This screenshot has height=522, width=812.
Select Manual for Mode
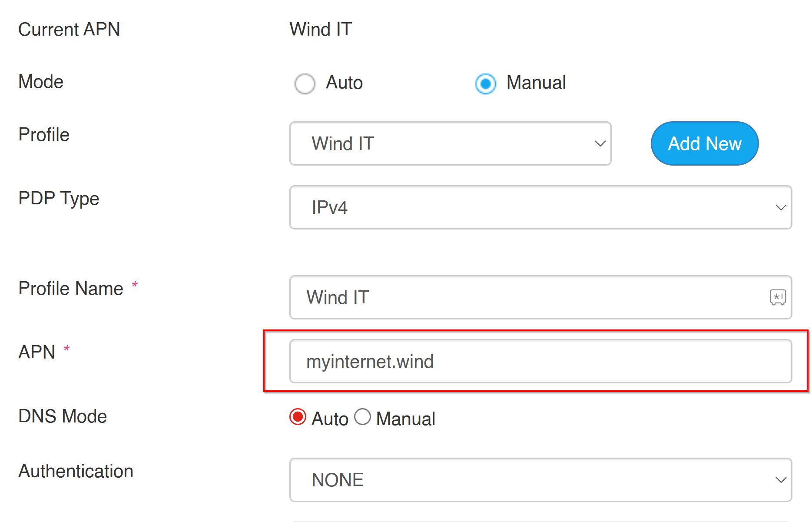485,83
